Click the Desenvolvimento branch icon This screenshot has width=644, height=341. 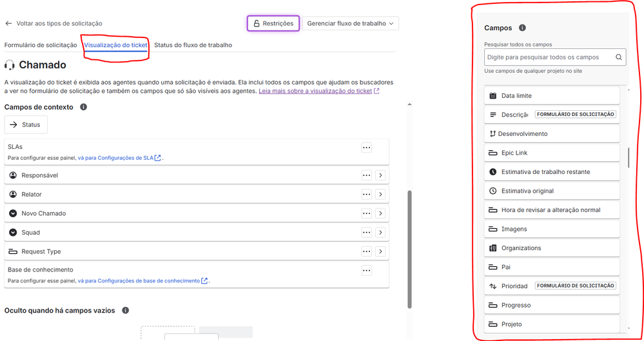click(x=493, y=133)
